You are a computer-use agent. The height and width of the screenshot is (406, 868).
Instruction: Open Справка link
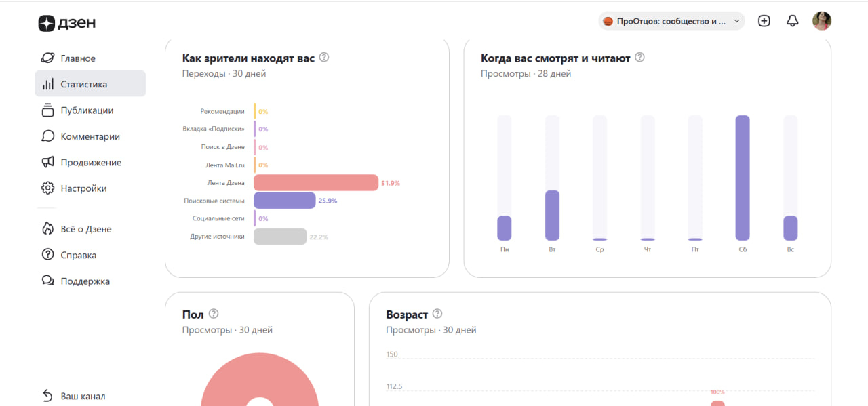[90, 255]
